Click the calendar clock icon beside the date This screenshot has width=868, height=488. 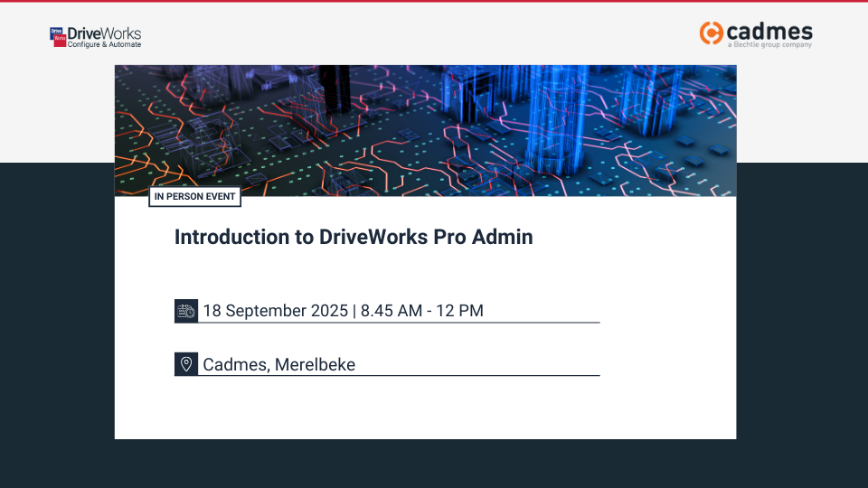pyautogui.click(x=185, y=311)
